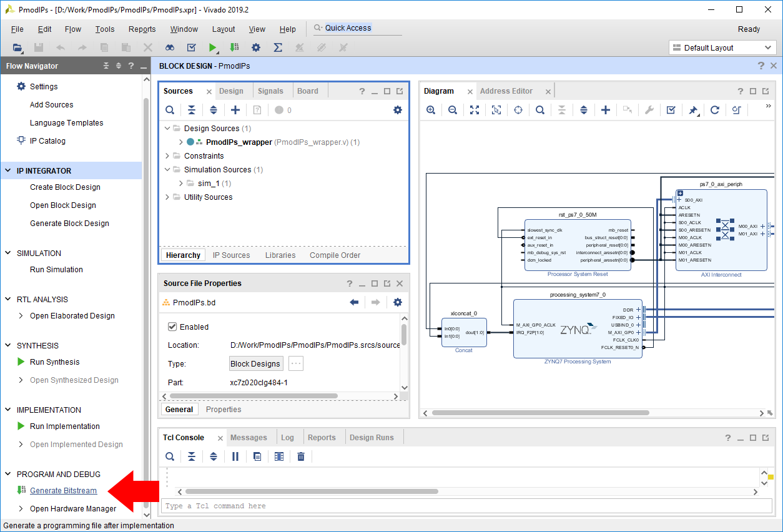The height and width of the screenshot is (532, 783).
Task: Switch to the Address Editor tab
Action: (x=506, y=91)
